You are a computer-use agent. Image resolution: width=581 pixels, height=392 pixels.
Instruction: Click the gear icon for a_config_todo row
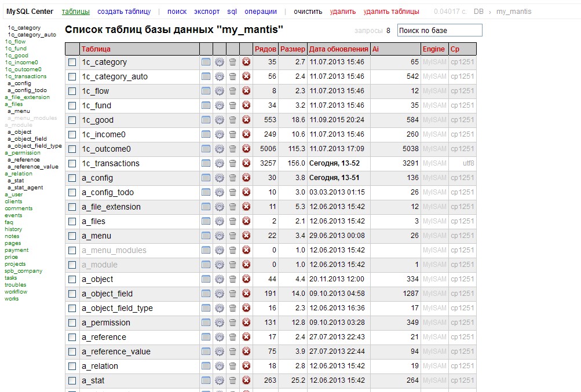220,192
